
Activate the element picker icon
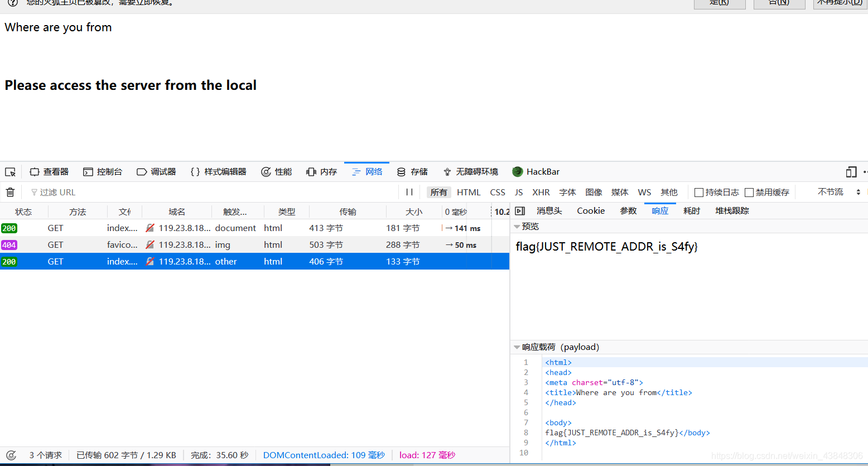10,172
